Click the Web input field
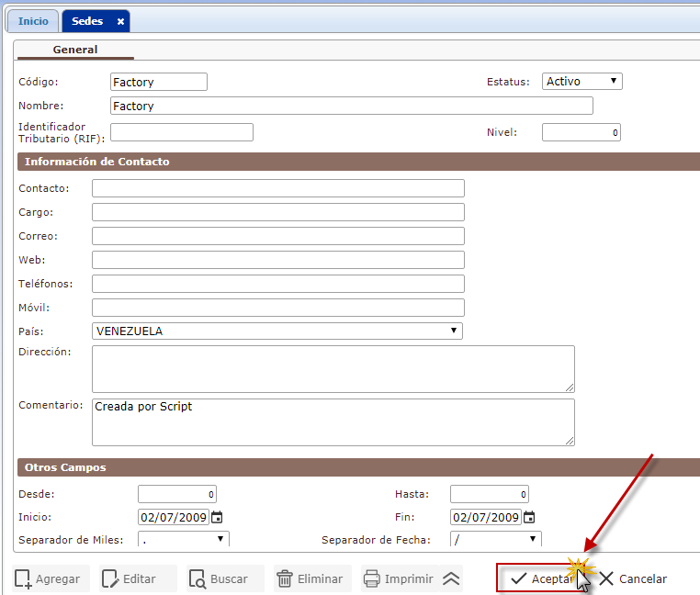The image size is (700, 595). click(278, 260)
